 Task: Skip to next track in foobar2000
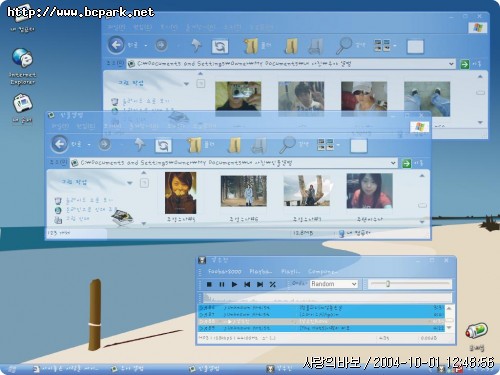coord(260,284)
